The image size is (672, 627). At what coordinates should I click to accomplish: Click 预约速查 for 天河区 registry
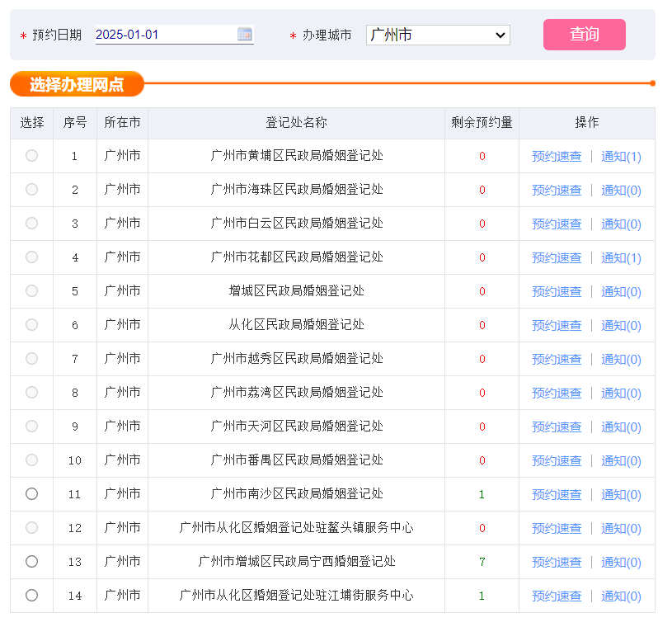tap(557, 427)
